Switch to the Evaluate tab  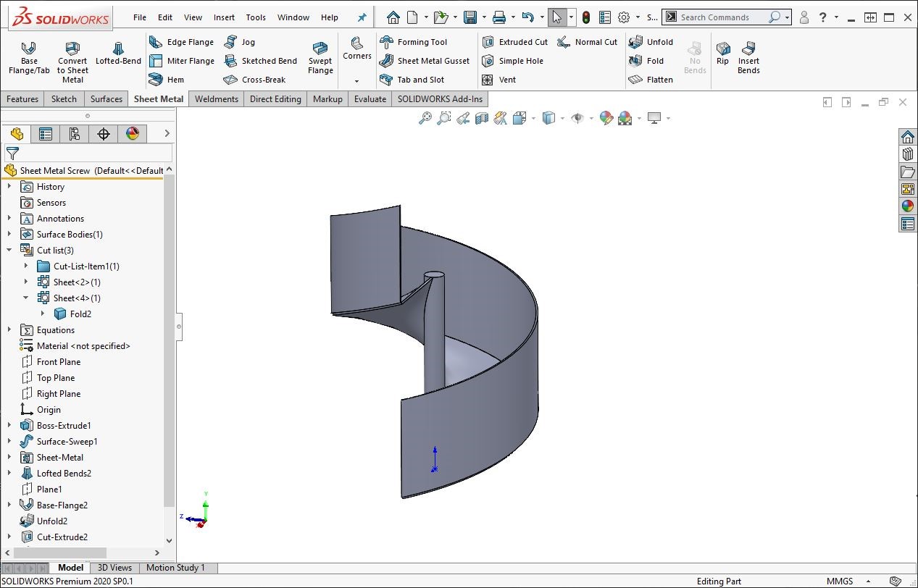tap(370, 99)
